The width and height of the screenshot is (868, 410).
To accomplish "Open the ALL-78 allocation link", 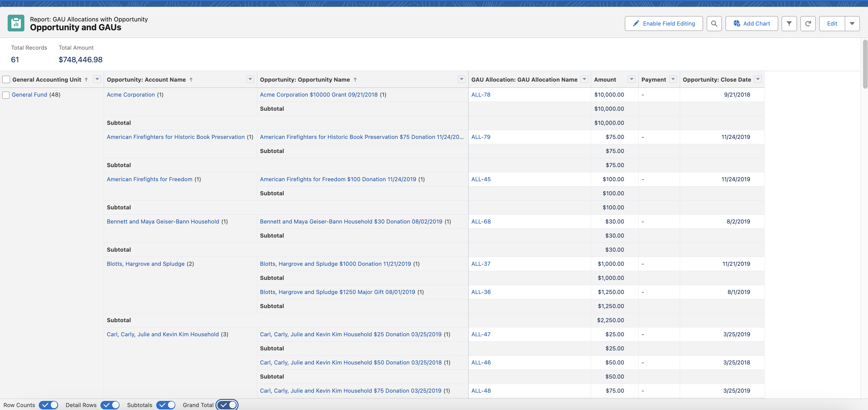I will pyautogui.click(x=480, y=95).
